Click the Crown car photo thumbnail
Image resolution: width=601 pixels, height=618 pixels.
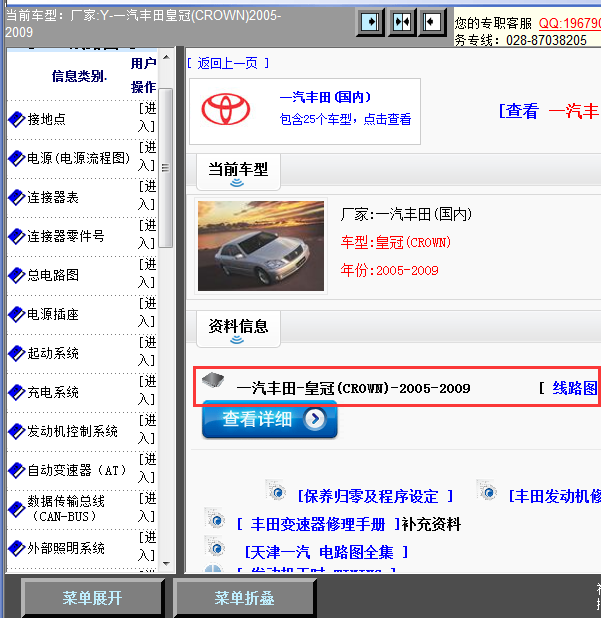click(261, 246)
